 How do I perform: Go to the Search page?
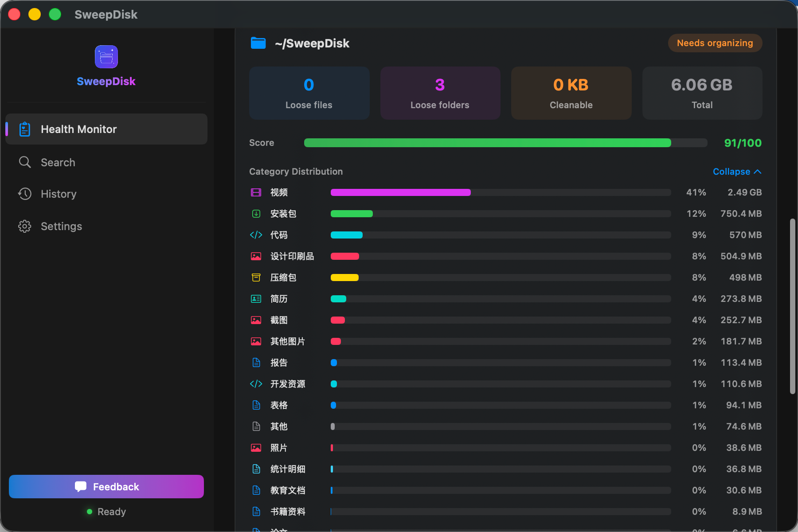click(x=106, y=162)
